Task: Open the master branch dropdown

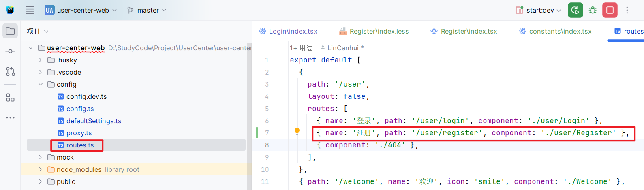Action: pyautogui.click(x=147, y=10)
